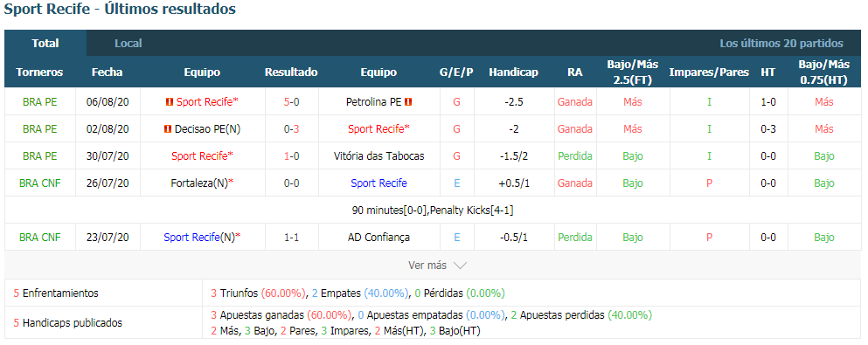Click BRA PE tournament in first row
The width and height of the screenshot is (868, 345).
40,101
